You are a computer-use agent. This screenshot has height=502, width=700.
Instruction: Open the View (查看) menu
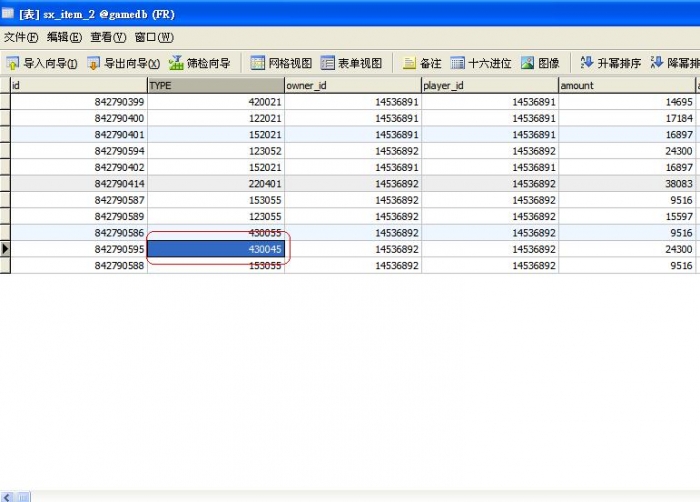[108, 37]
